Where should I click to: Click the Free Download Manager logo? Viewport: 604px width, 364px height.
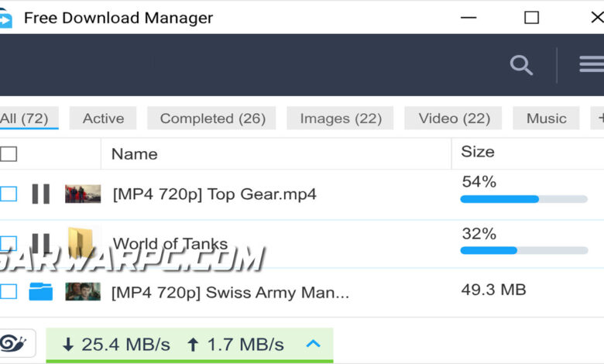coord(5,18)
